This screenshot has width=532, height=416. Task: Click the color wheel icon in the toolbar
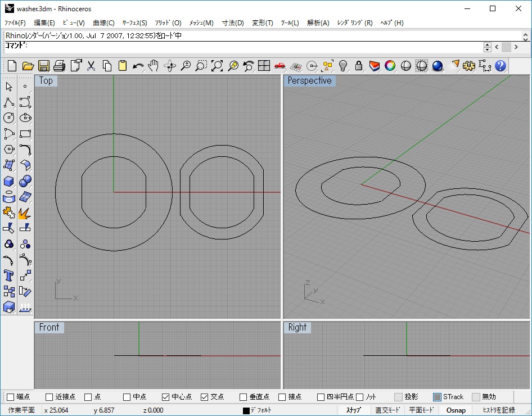(390, 66)
